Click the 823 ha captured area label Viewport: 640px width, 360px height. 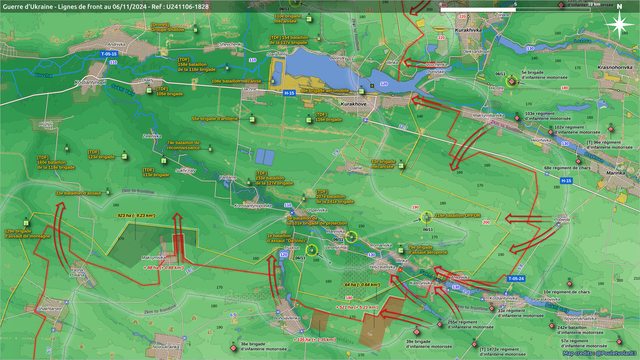(136, 215)
